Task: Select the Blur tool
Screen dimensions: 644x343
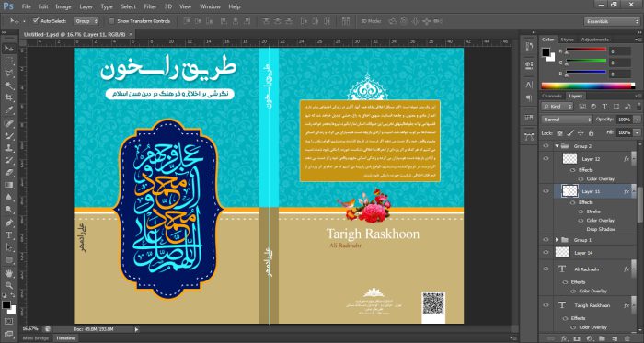Action: pyautogui.click(x=8, y=198)
